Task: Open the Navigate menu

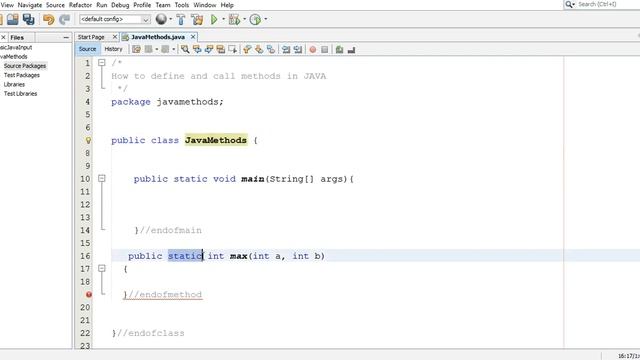Action: [29, 5]
